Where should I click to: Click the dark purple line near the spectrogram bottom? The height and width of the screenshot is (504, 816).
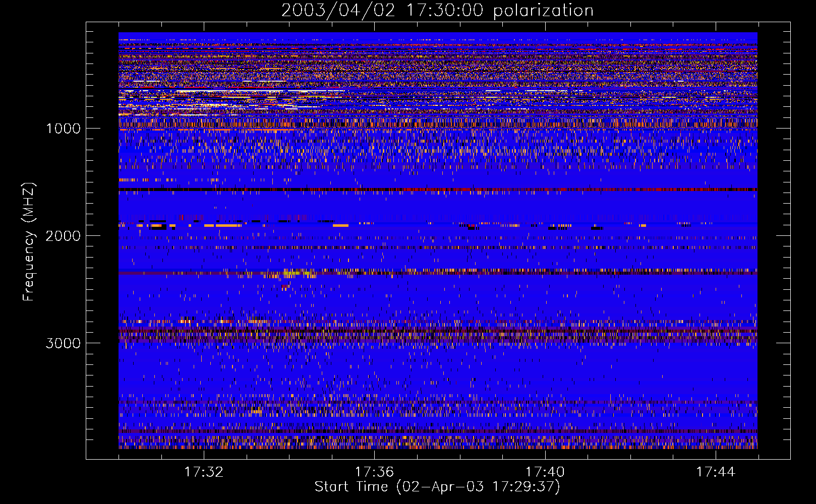point(437,431)
